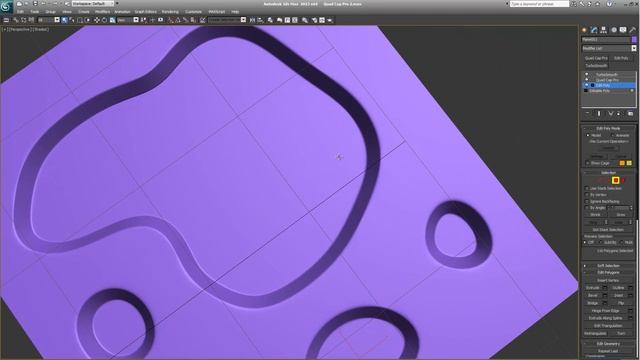The image size is (640, 360).
Task: Open the Modifier List dropdown
Action: (x=634, y=48)
